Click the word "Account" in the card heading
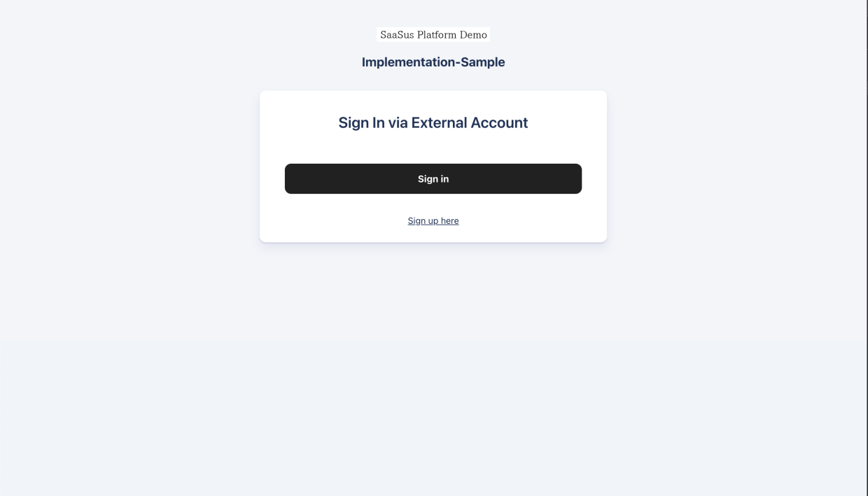This screenshot has width=868, height=496. (499, 122)
